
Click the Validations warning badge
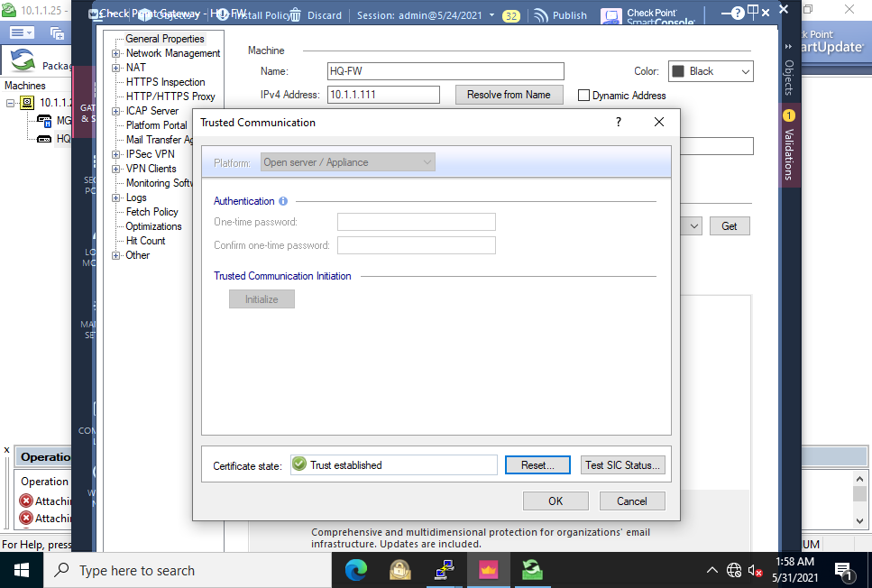click(x=788, y=115)
